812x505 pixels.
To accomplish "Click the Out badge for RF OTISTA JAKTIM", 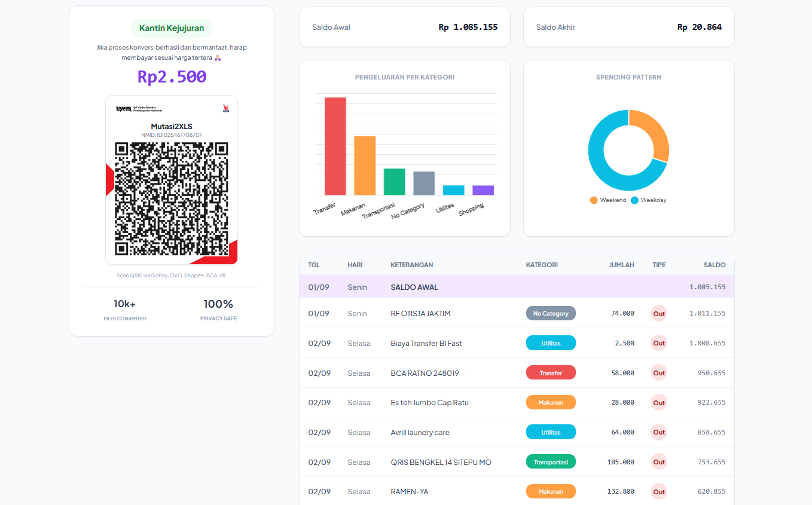I will 658,314.
